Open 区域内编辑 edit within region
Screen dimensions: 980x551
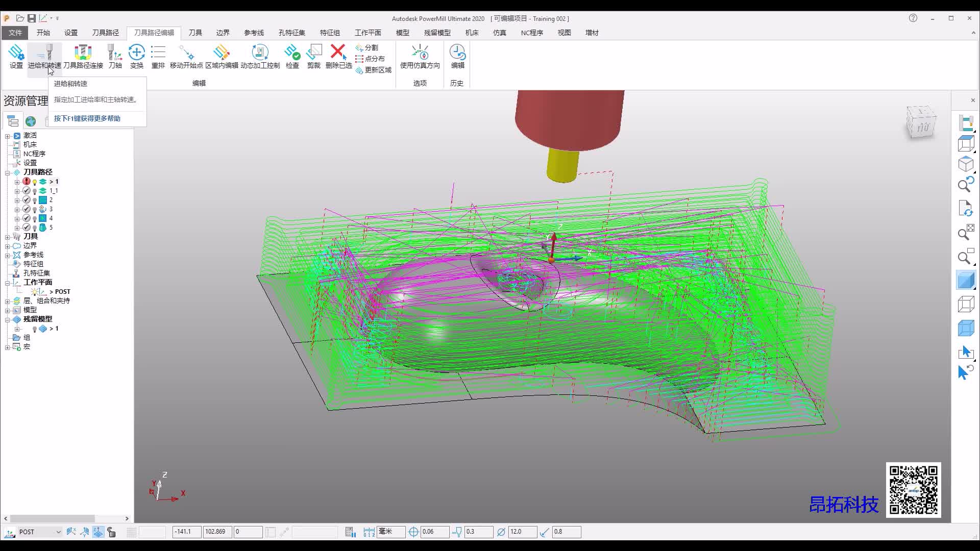coord(222,56)
